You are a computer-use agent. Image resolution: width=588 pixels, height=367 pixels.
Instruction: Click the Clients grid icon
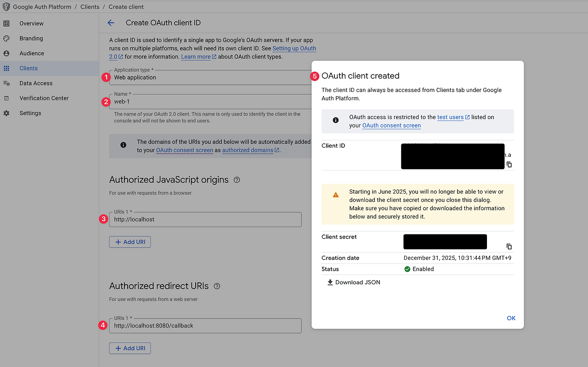(x=6, y=69)
